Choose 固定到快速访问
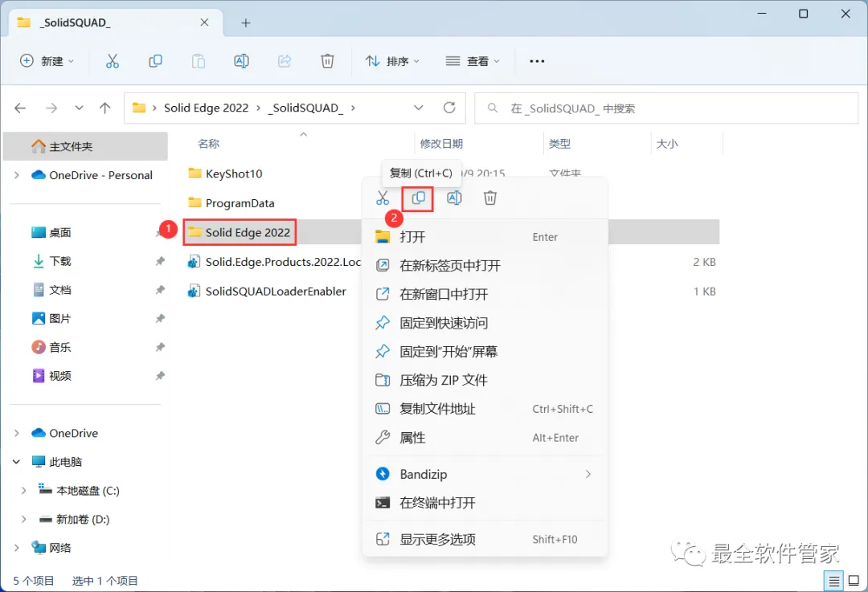The height and width of the screenshot is (592, 868). [x=485, y=323]
